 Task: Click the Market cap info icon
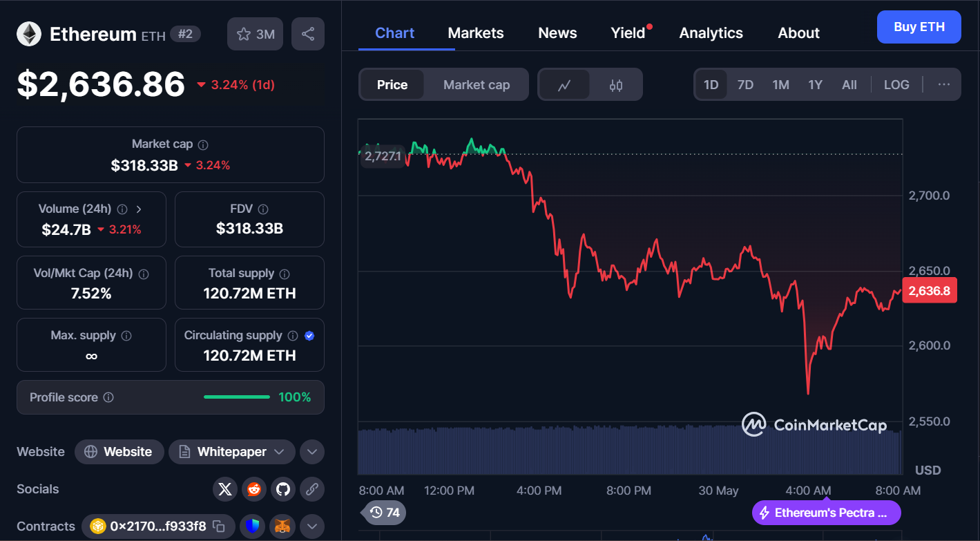203,145
